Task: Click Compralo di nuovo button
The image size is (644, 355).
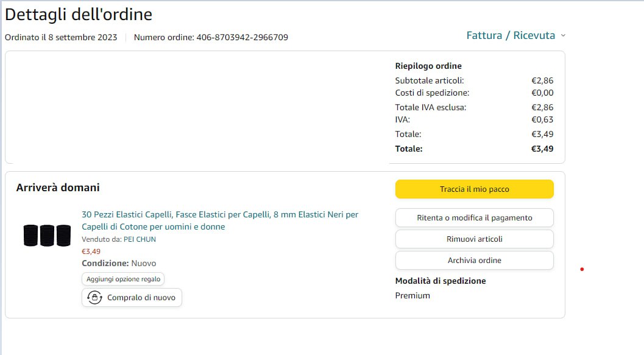Action: pos(132,298)
